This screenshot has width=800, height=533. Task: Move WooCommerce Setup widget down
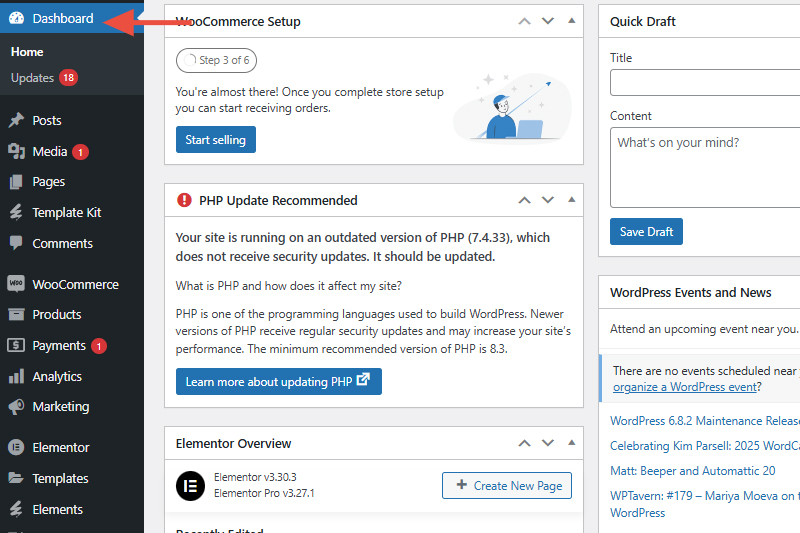click(x=548, y=21)
